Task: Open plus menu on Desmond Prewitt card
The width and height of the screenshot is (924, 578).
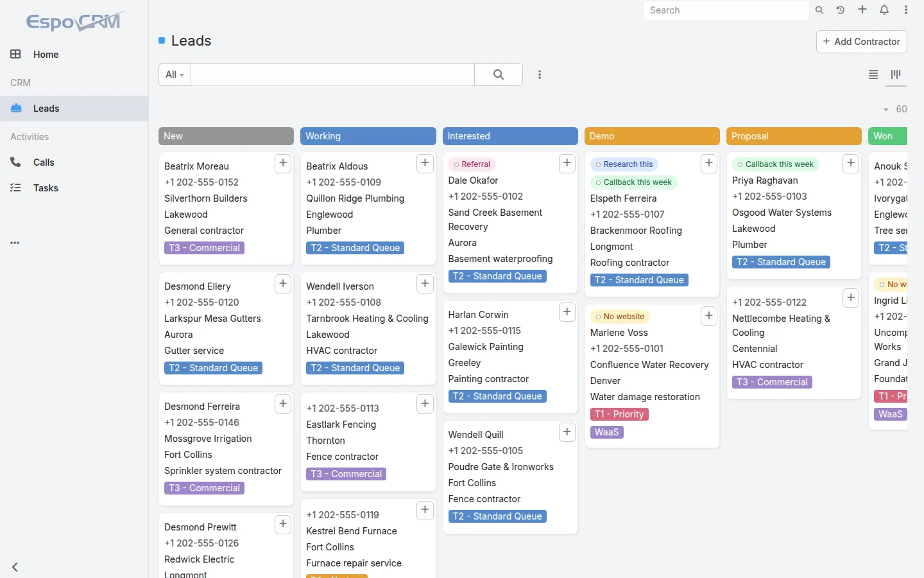Action: tap(283, 524)
